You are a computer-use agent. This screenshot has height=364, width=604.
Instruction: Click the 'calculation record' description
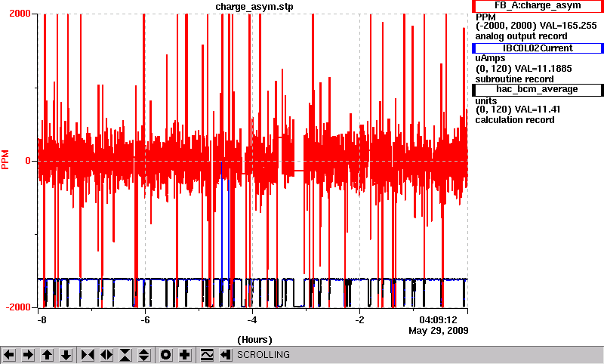[515, 120]
